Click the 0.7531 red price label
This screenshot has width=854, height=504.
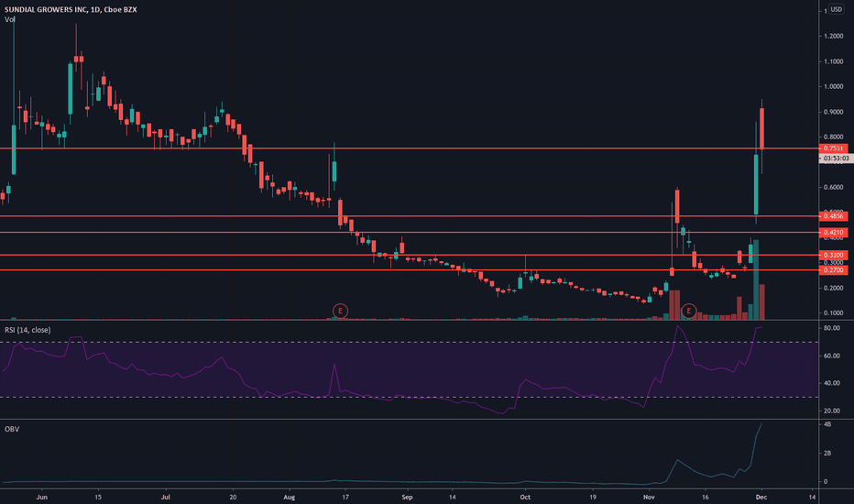[833, 148]
